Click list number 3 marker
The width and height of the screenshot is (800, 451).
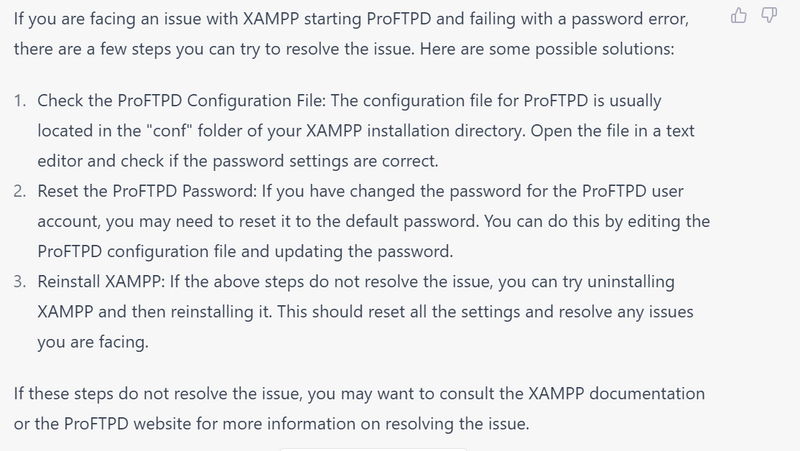pos(20,281)
